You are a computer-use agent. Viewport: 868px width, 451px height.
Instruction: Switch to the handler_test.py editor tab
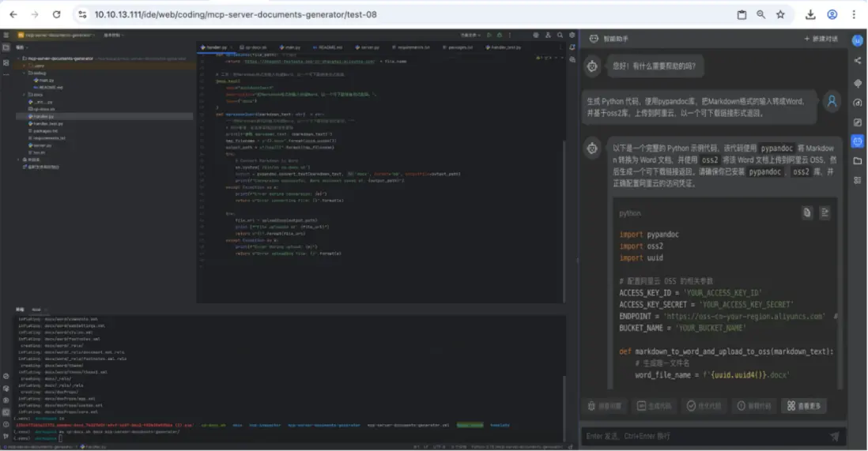point(504,47)
